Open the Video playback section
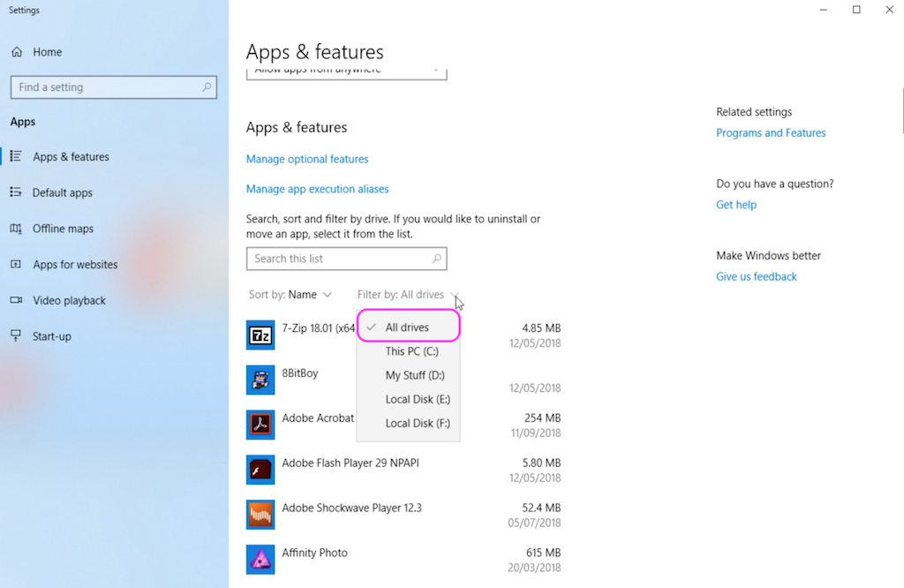 (69, 300)
